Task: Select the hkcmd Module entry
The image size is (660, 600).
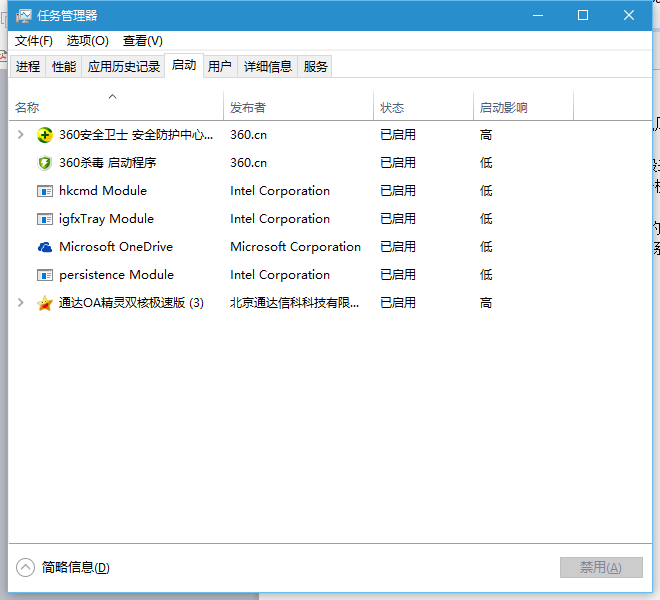Action: [x=103, y=191]
